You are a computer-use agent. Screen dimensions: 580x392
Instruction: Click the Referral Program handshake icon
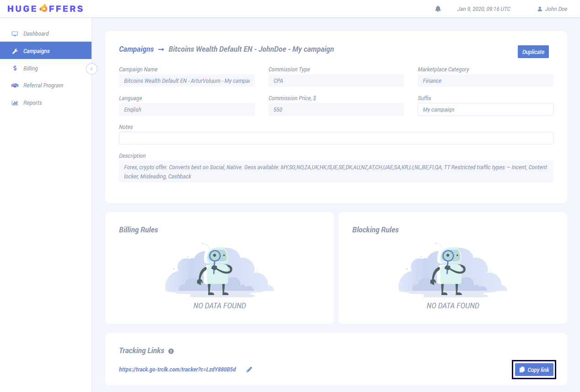15,86
